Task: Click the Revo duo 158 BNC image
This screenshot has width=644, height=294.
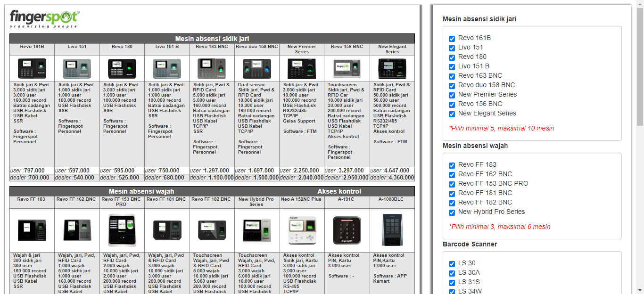Action: pos(257,69)
